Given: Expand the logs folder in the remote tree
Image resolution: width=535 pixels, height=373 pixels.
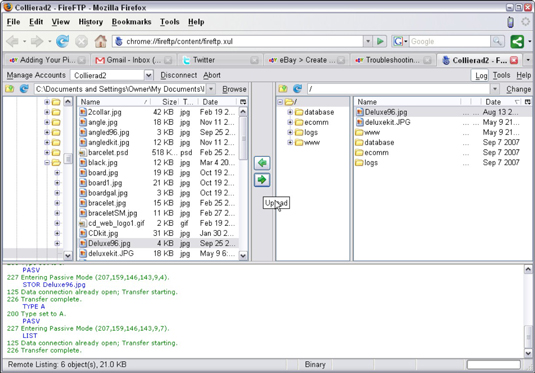Looking at the screenshot, I should tap(290, 132).
